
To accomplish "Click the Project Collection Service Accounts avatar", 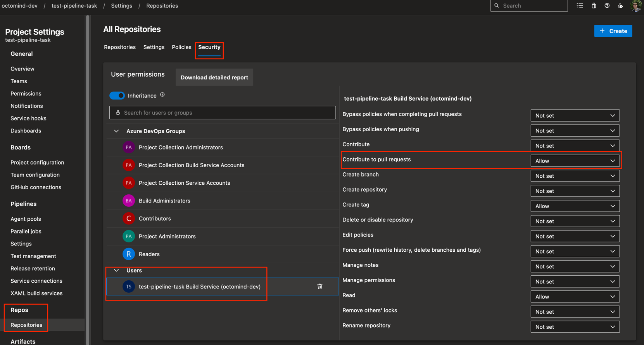I will [129, 183].
